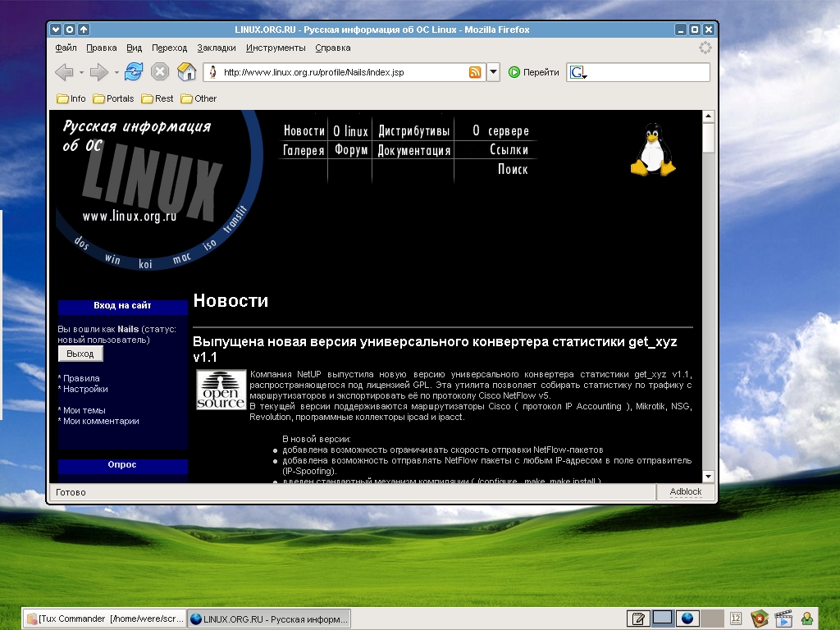
Task: Open the Новости navigation link
Action: click(304, 130)
